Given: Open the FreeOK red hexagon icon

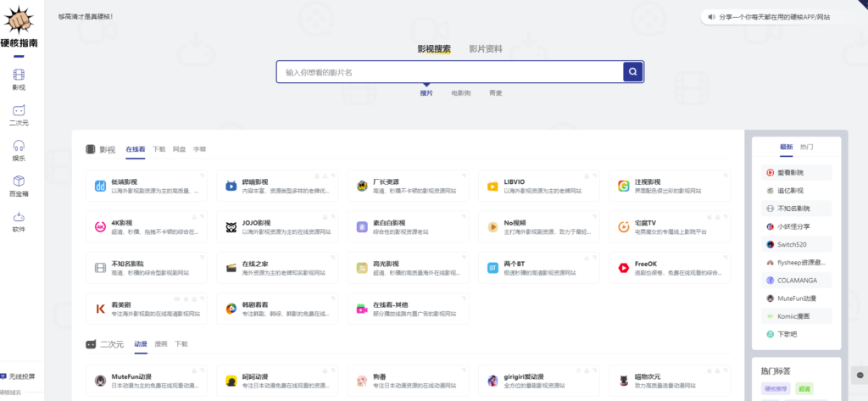Looking at the screenshot, I should (x=624, y=268).
